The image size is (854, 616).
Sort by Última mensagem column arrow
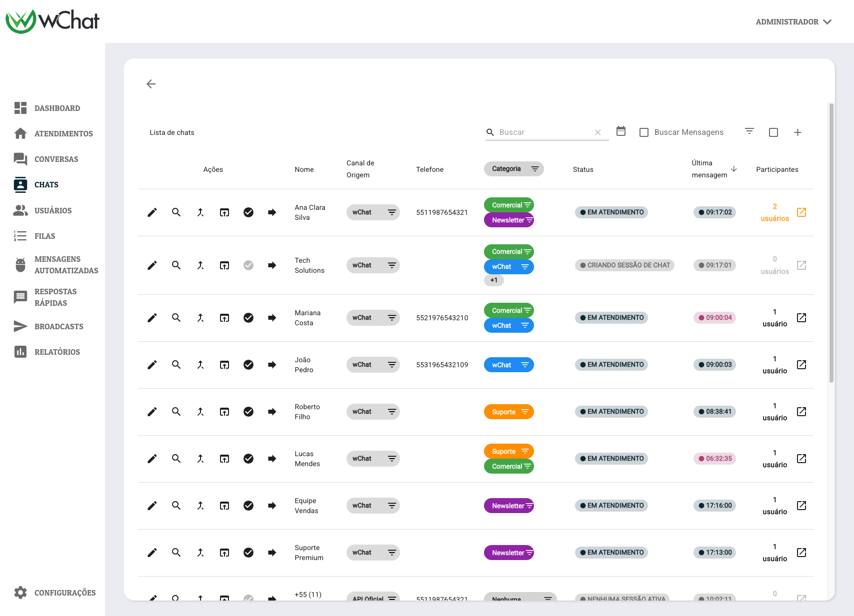(734, 169)
